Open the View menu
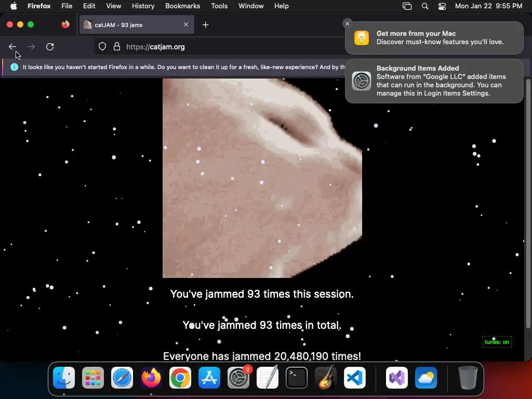Image resolution: width=532 pixels, height=399 pixels. pyautogui.click(x=113, y=6)
